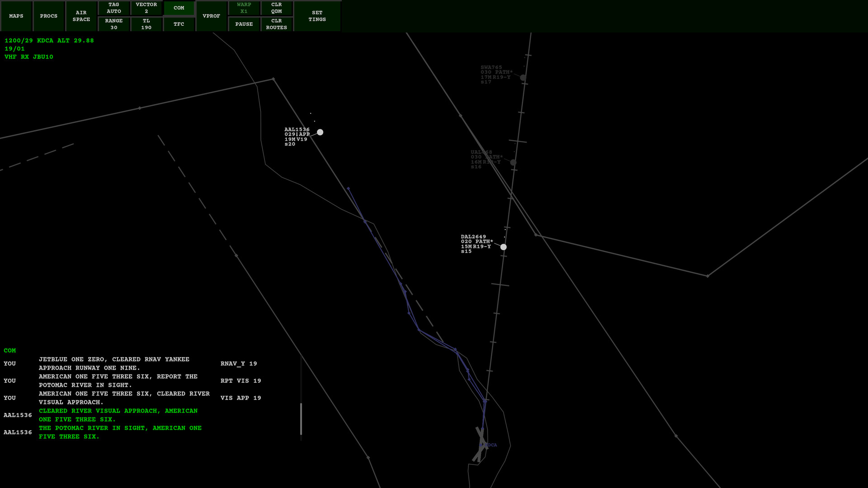Click the 1200/29 KDCA ALT 29.88 status line

click(49, 41)
